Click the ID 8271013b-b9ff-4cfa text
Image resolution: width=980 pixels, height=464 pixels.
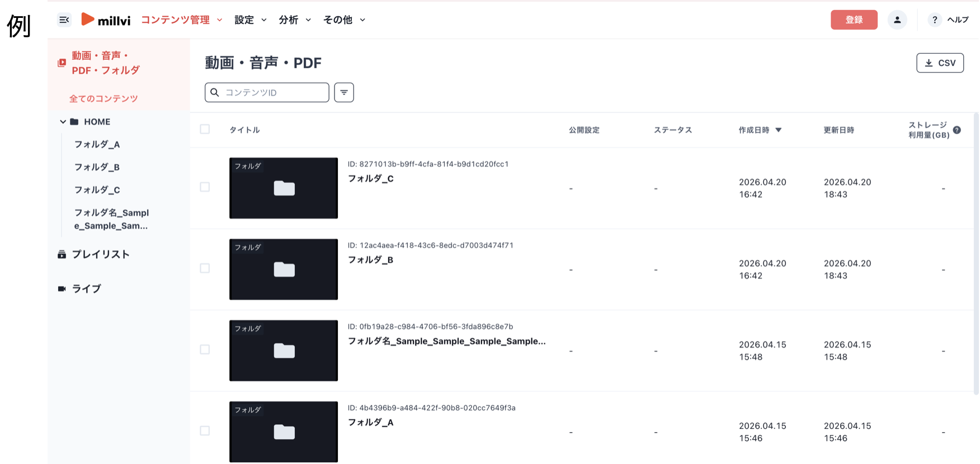click(x=428, y=164)
